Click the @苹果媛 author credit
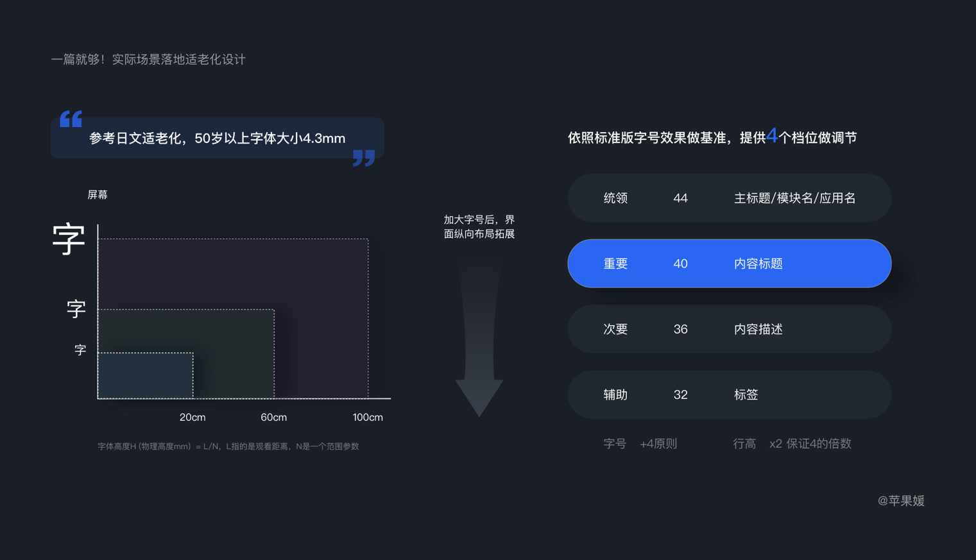Viewport: 976px width, 560px height. pos(901,501)
